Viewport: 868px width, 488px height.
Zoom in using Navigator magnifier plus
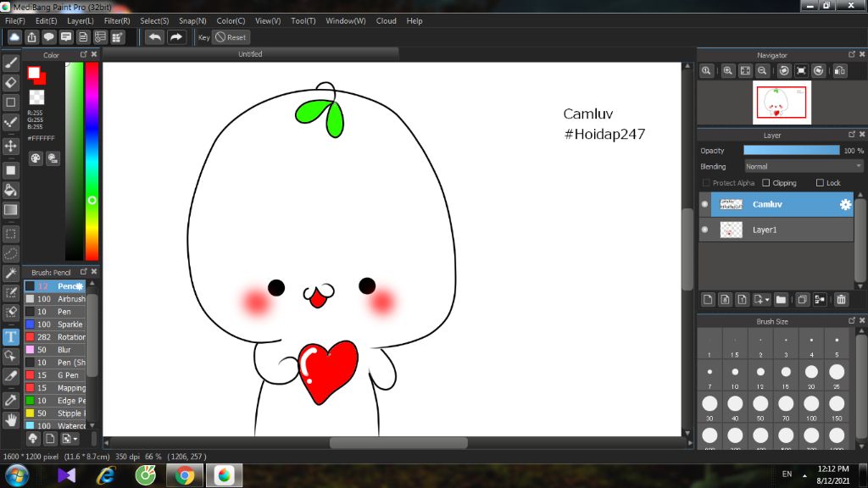tap(728, 71)
